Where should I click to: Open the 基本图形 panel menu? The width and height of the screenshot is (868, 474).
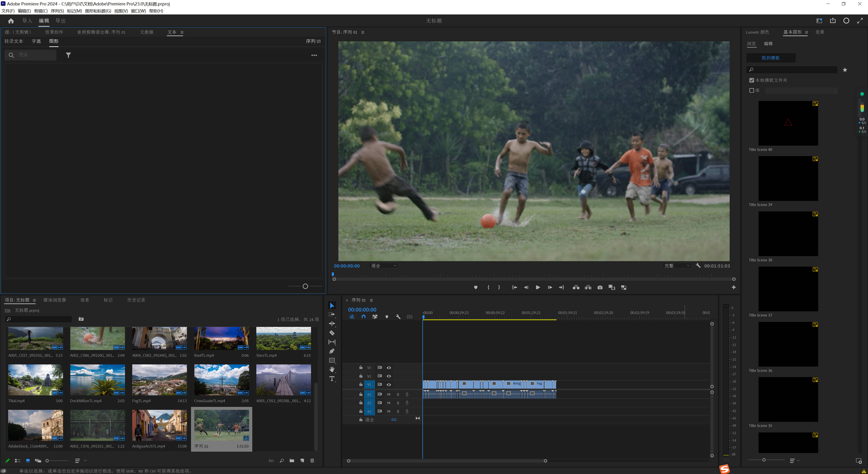pos(806,32)
